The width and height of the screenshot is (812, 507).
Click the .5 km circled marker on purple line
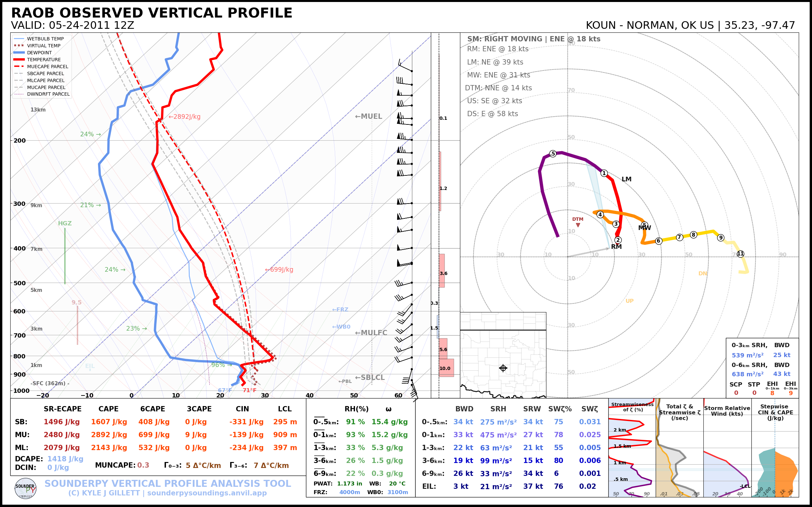553,154
